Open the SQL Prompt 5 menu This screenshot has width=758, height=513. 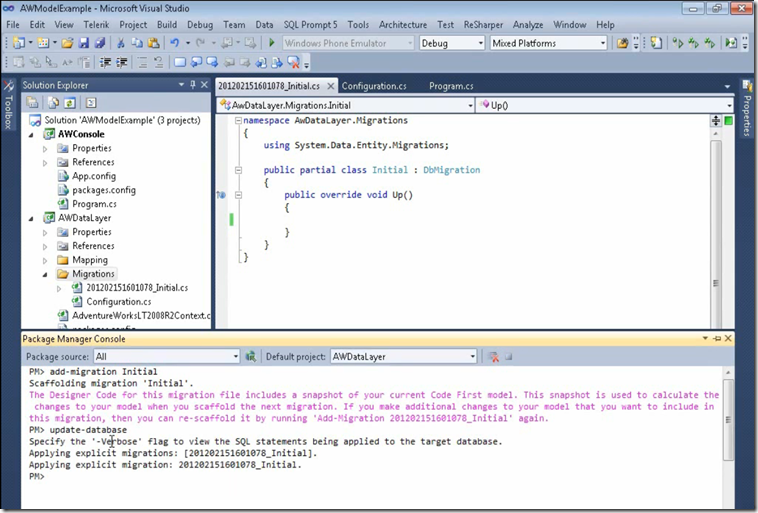(310, 25)
